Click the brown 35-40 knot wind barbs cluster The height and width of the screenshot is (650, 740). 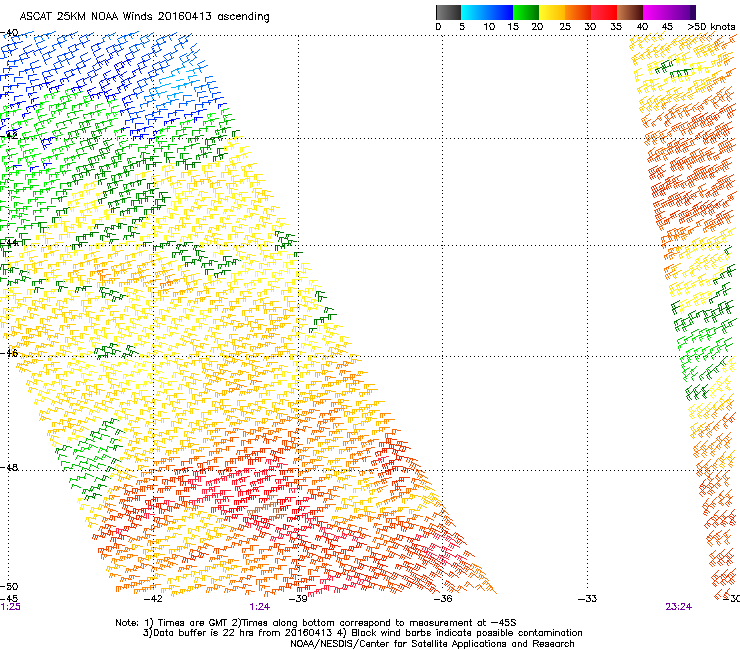coord(268,507)
